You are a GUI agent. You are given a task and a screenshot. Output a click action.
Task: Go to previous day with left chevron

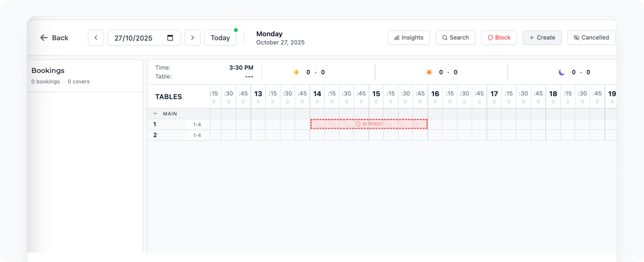[96, 38]
